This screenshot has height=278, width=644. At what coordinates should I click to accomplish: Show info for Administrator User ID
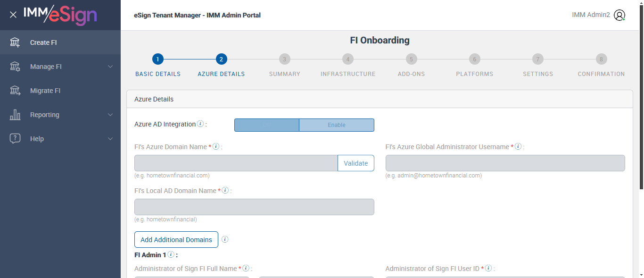tap(488, 269)
